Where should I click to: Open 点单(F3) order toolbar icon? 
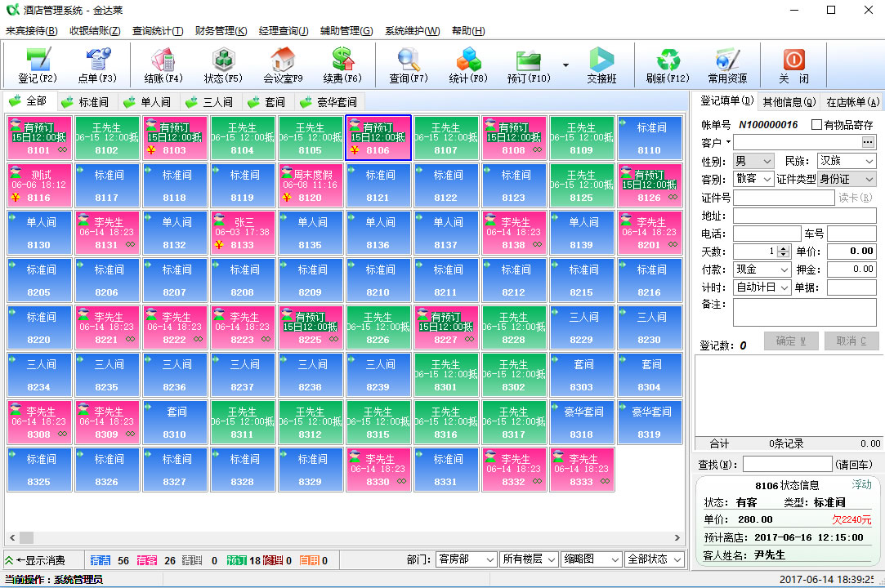(x=97, y=65)
